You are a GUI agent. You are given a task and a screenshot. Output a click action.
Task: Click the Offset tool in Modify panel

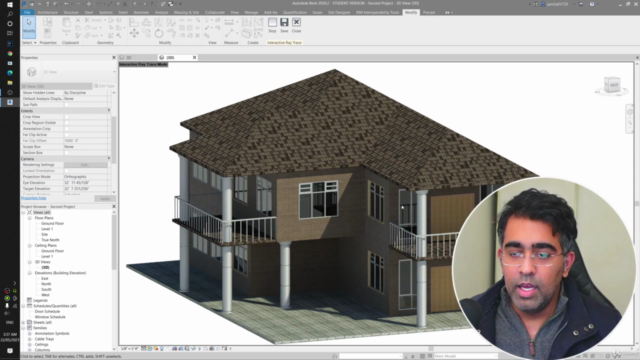coord(146,22)
